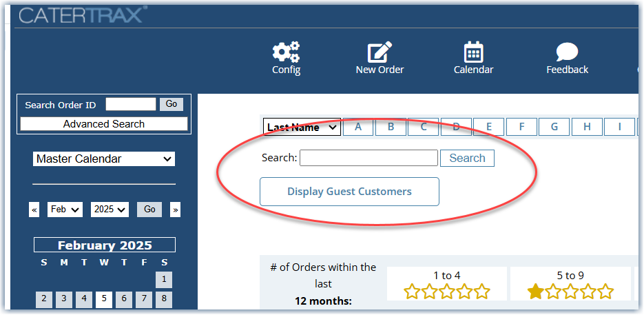Image resolution: width=644 pixels, height=315 pixels.
Task: Open the Master Calendar dropdown
Action: 104,159
